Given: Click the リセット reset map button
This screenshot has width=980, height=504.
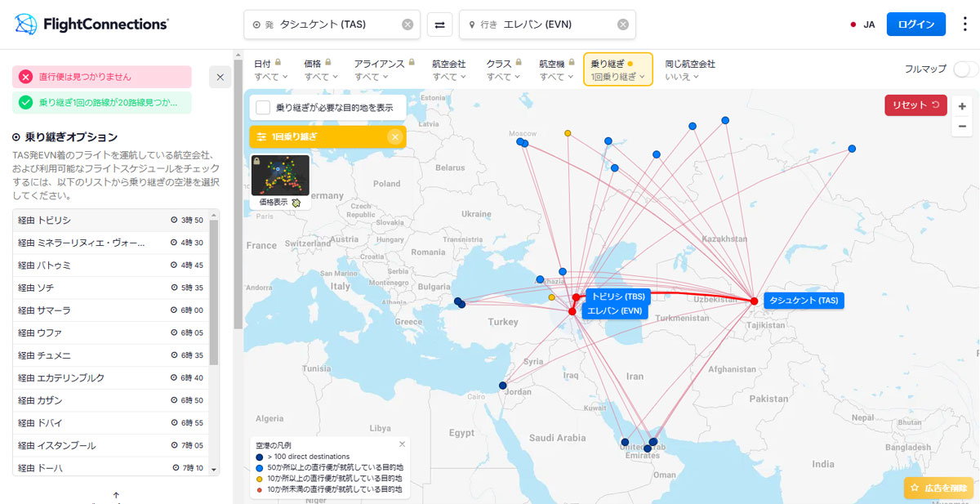Looking at the screenshot, I should click(x=915, y=105).
